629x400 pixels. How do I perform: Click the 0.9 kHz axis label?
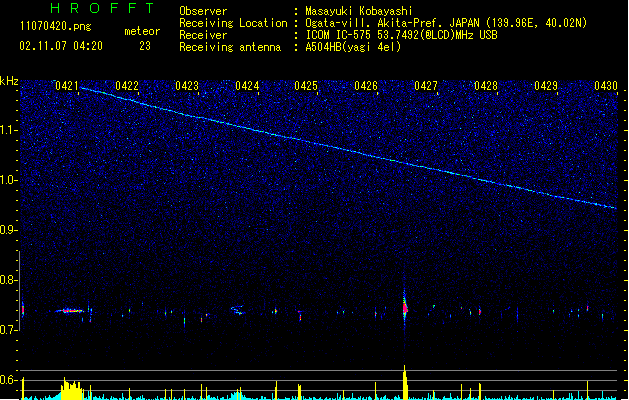[8, 230]
